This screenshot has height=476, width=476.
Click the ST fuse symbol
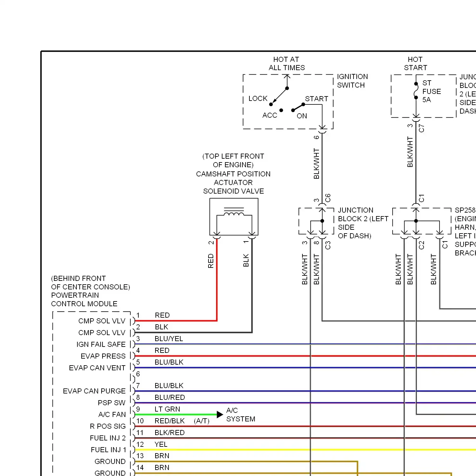pos(416,91)
